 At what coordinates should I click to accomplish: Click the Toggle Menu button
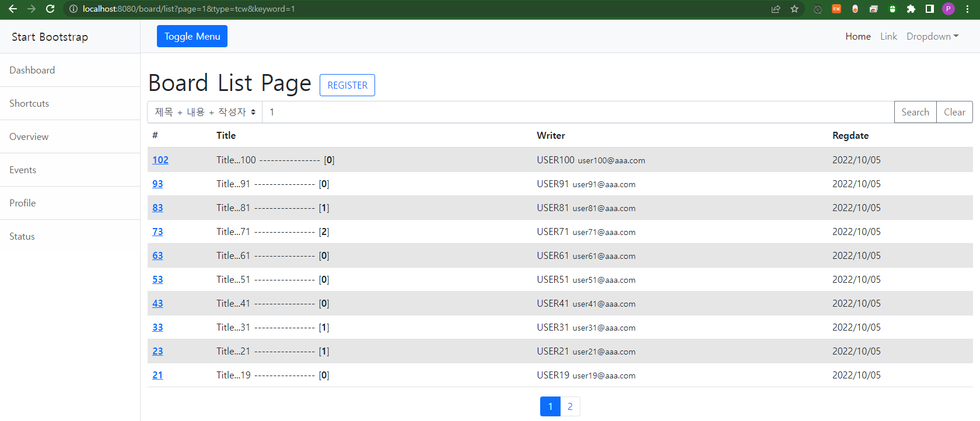click(192, 36)
